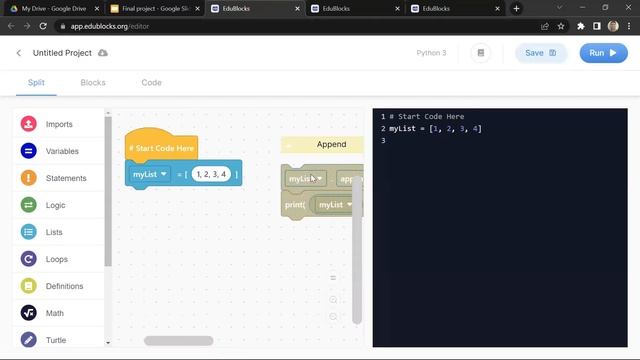This screenshot has width=640, height=360.
Task: Switch to the Split view tab
Action: click(x=36, y=82)
